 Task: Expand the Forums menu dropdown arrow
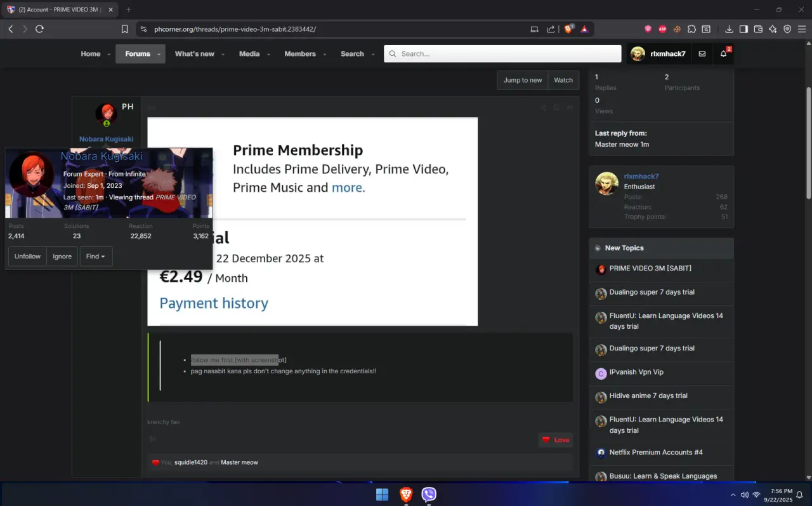click(x=159, y=55)
